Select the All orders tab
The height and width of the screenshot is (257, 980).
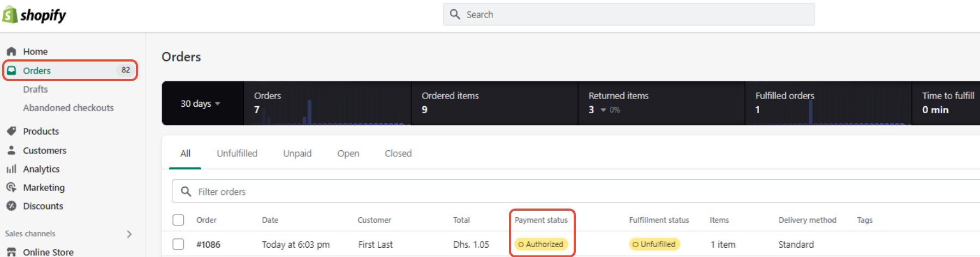tap(185, 154)
